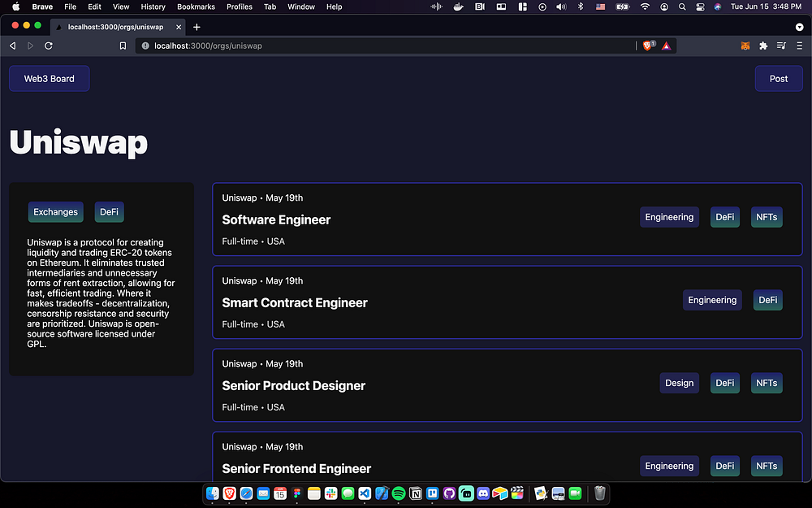Viewport: 812px width, 508px height.
Task: Click NFTs tag on Software Engineer card
Action: (767, 217)
